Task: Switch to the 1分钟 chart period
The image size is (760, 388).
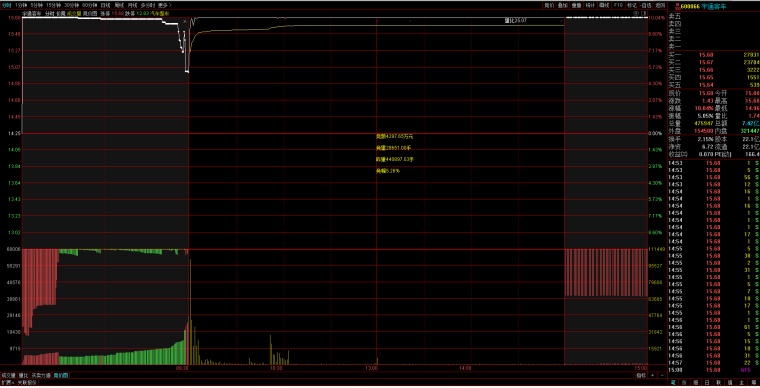Action: [21, 5]
